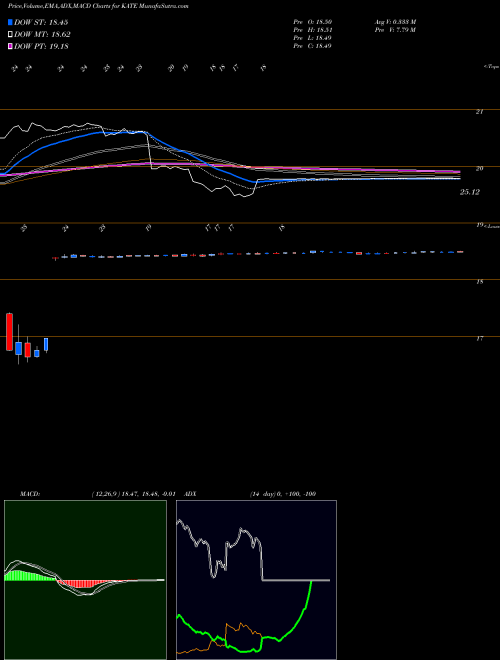Click the red MACD histogram bars

coord(82,584)
